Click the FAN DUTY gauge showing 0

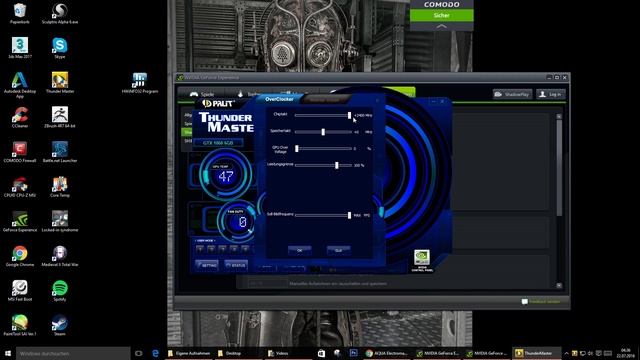pyautogui.click(x=239, y=222)
